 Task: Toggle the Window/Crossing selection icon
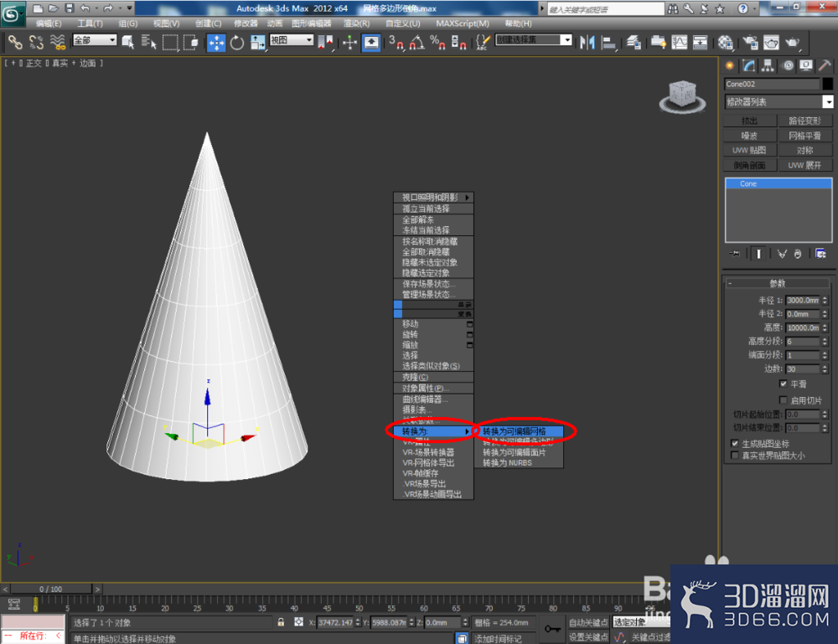pyautogui.click(x=191, y=42)
